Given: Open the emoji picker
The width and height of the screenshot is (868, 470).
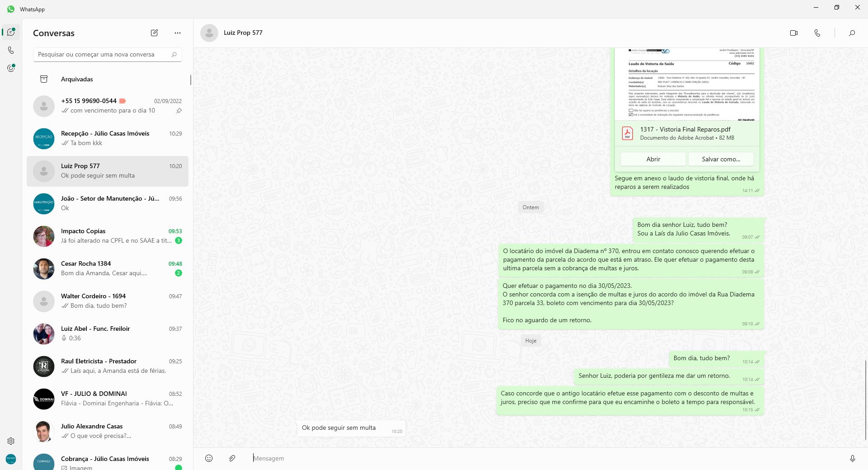Looking at the screenshot, I should pyautogui.click(x=209, y=458).
